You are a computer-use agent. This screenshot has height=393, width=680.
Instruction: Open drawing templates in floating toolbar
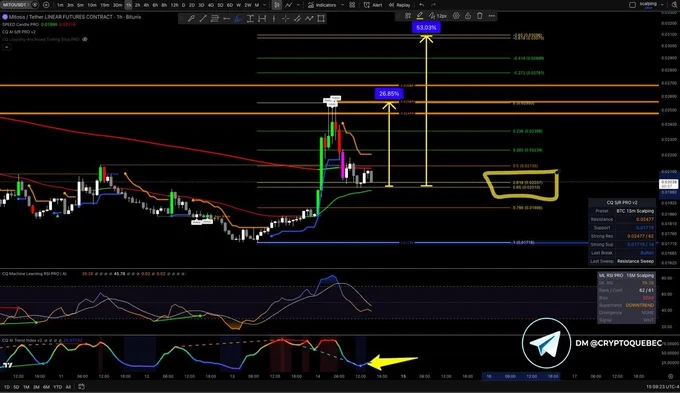(408, 16)
